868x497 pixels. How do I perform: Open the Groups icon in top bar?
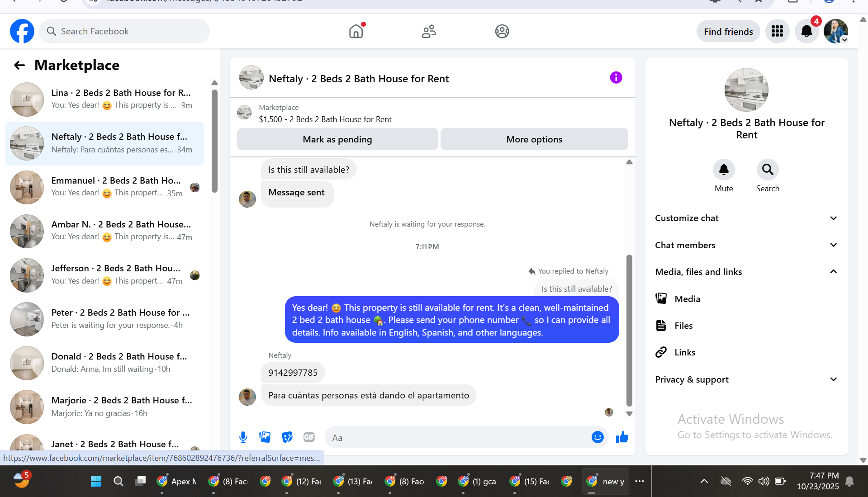[502, 31]
